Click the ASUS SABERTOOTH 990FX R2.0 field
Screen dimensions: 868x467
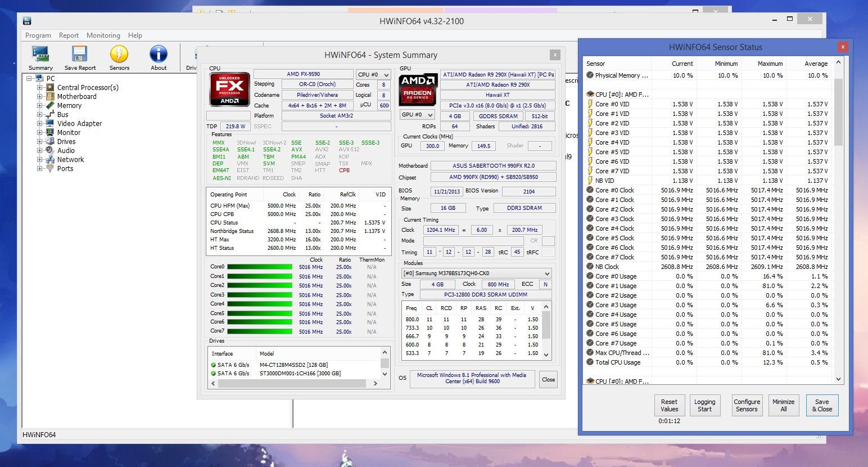tap(494, 166)
